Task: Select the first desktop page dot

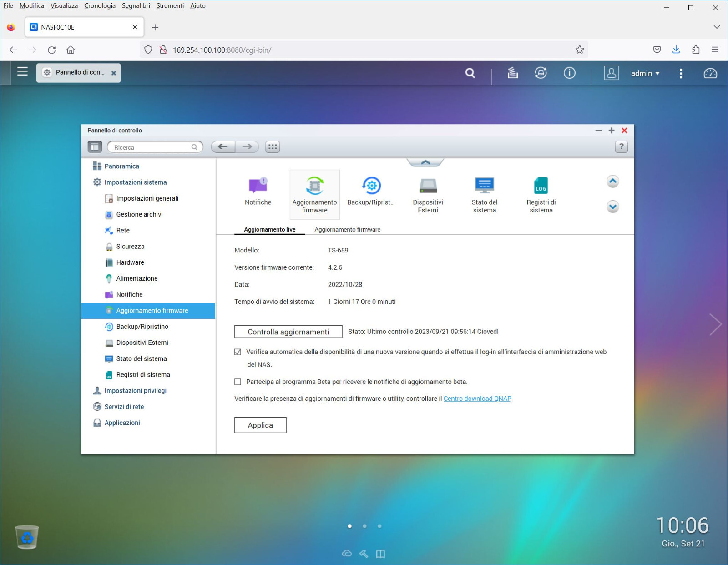Action: click(349, 526)
